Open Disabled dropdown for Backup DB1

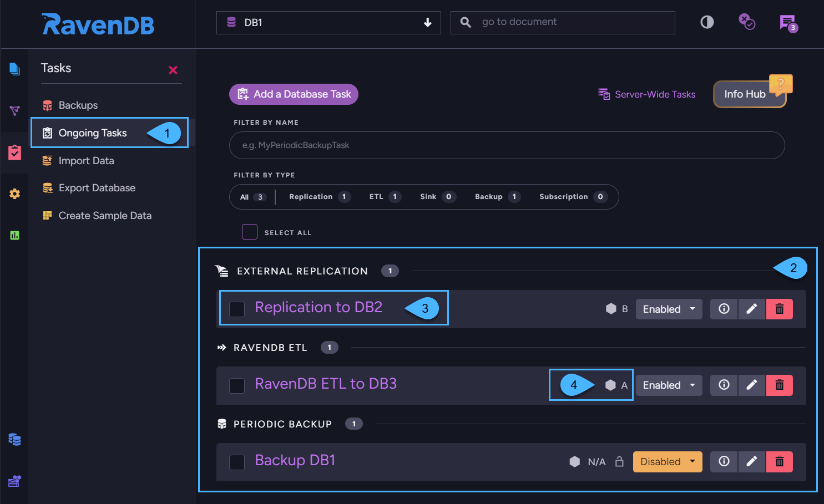coord(668,461)
